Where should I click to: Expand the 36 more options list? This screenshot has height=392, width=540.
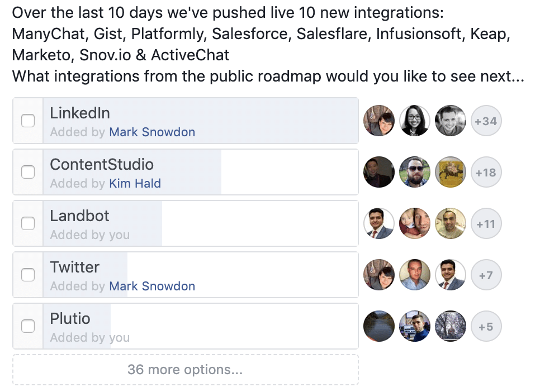coord(185,370)
